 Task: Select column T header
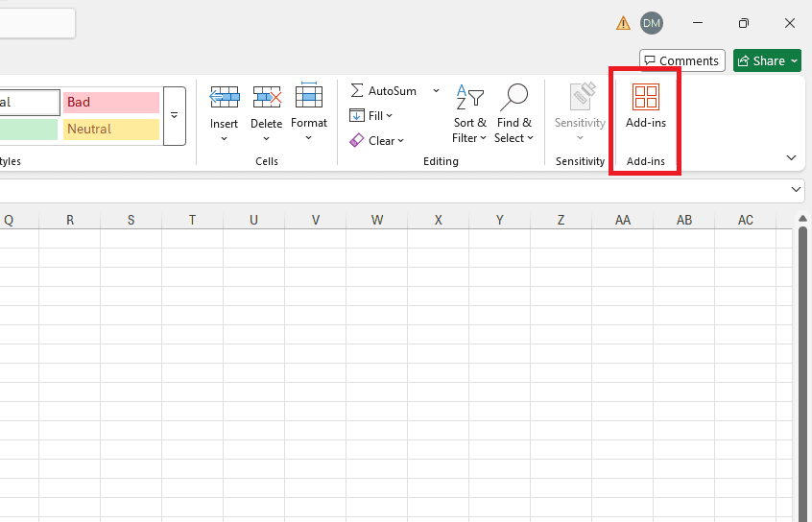[x=192, y=220]
